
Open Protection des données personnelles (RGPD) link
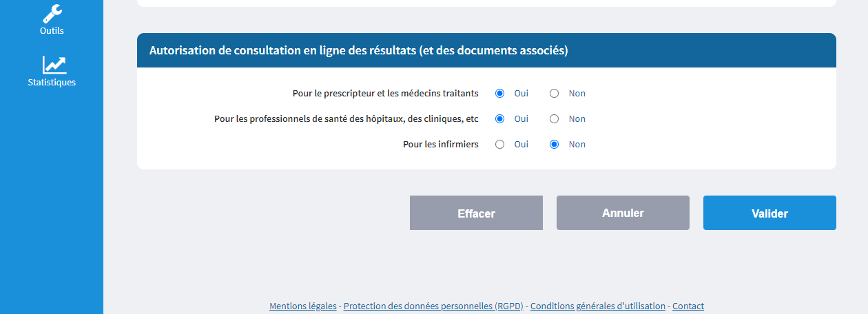[x=433, y=306]
